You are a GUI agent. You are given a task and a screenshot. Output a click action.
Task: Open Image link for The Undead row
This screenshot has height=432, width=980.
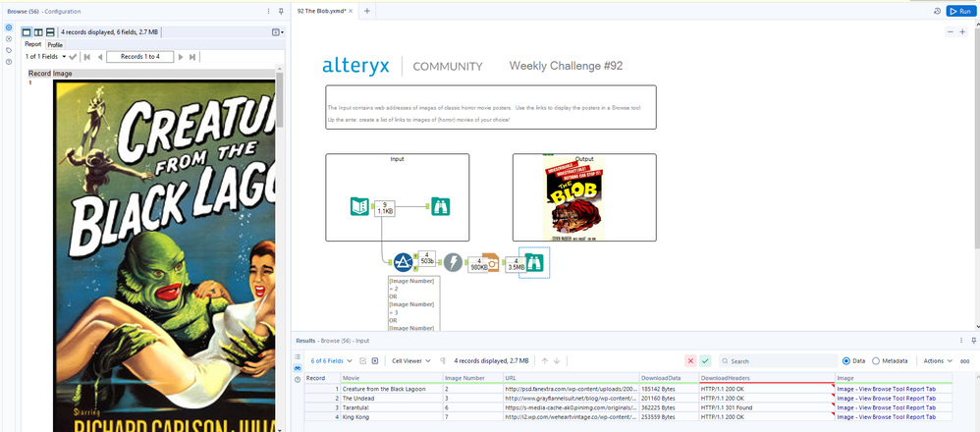887,399
